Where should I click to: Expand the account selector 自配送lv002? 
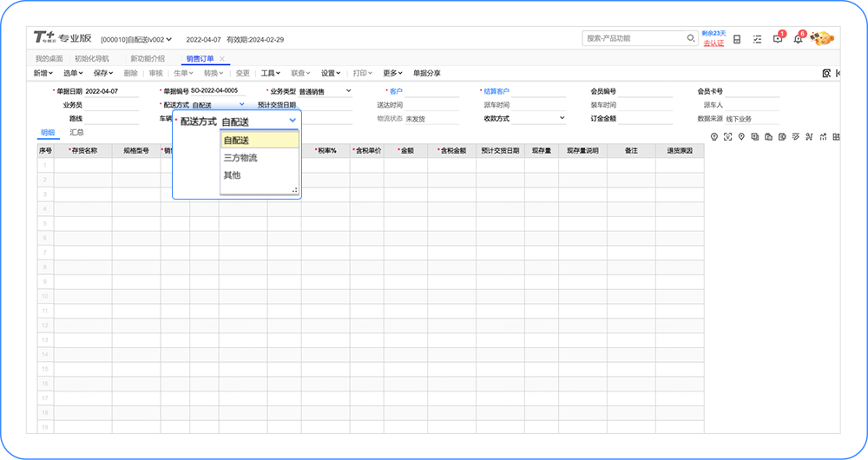tap(168, 39)
